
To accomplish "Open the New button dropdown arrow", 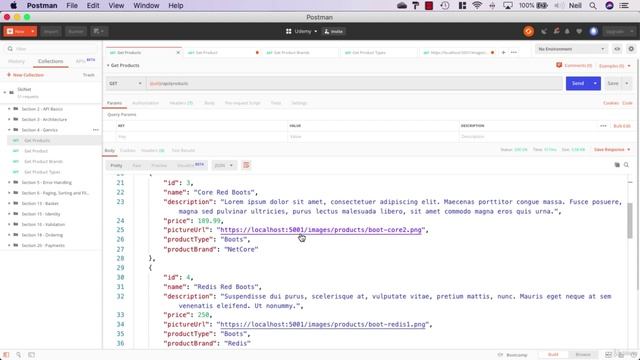I will click(33, 31).
